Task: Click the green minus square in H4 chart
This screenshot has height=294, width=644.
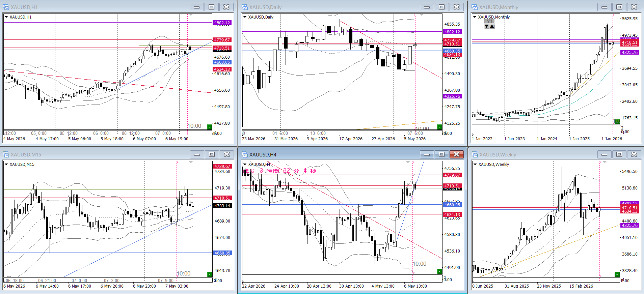Action: pyautogui.click(x=439, y=271)
